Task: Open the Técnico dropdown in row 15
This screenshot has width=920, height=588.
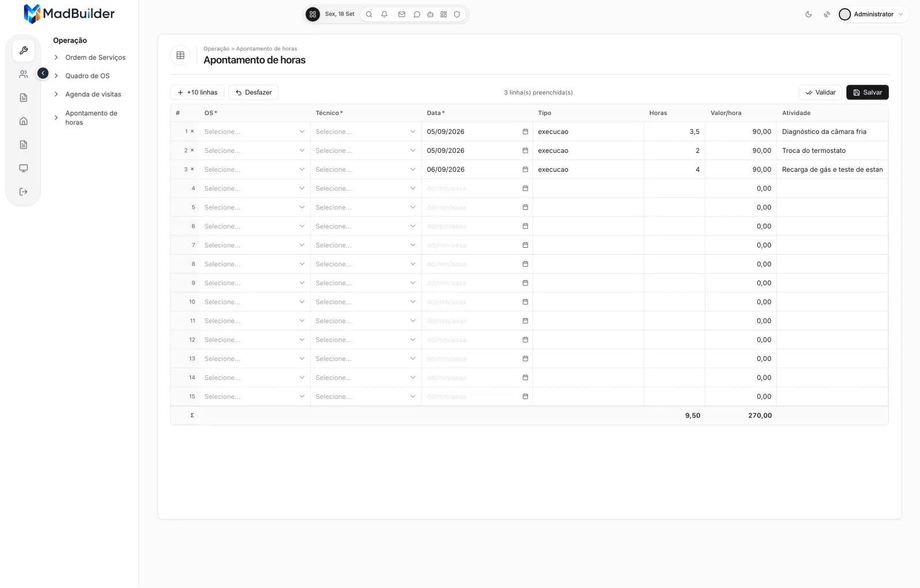Action: point(365,397)
